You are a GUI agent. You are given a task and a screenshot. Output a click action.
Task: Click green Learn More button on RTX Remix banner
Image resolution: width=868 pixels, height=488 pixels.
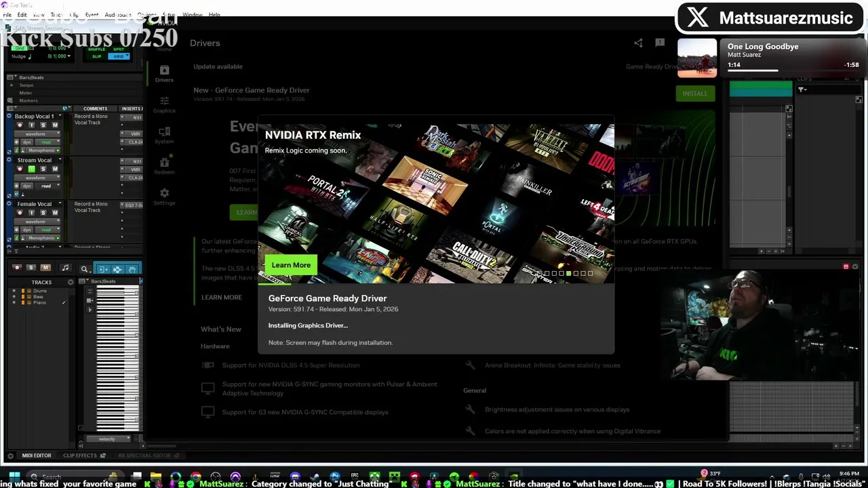click(291, 265)
